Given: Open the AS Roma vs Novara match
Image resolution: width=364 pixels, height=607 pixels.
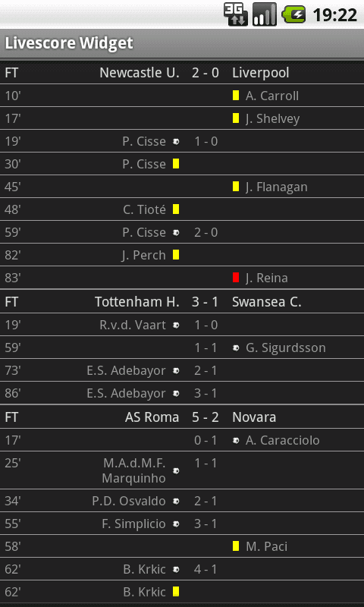Looking at the screenshot, I should (x=182, y=417).
